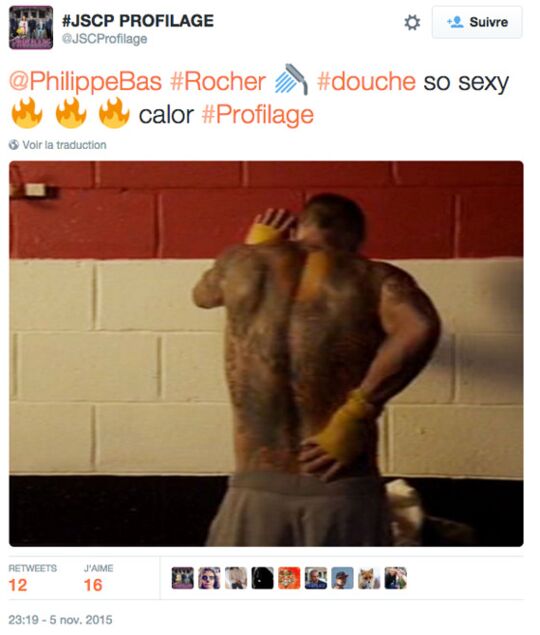The width and height of the screenshot is (540, 635).
Task: Click the Suivre follow button
Action: pos(477,22)
